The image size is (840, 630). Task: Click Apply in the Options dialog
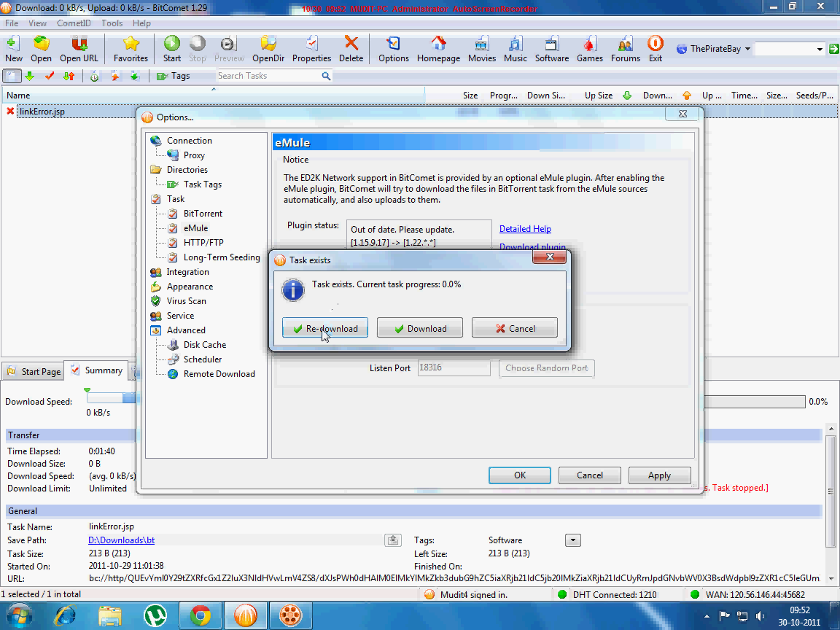[x=659, y=475]
